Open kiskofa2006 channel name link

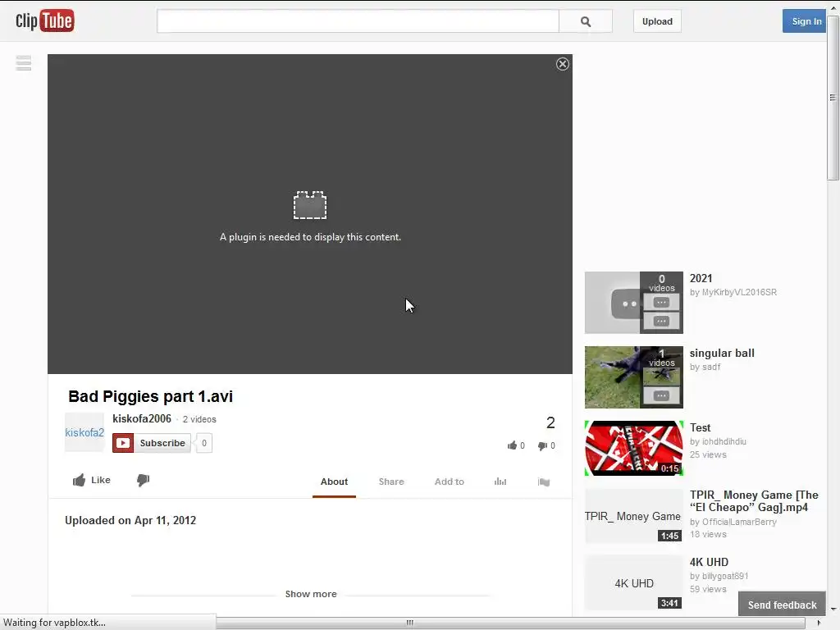click(x=142, y=419)
